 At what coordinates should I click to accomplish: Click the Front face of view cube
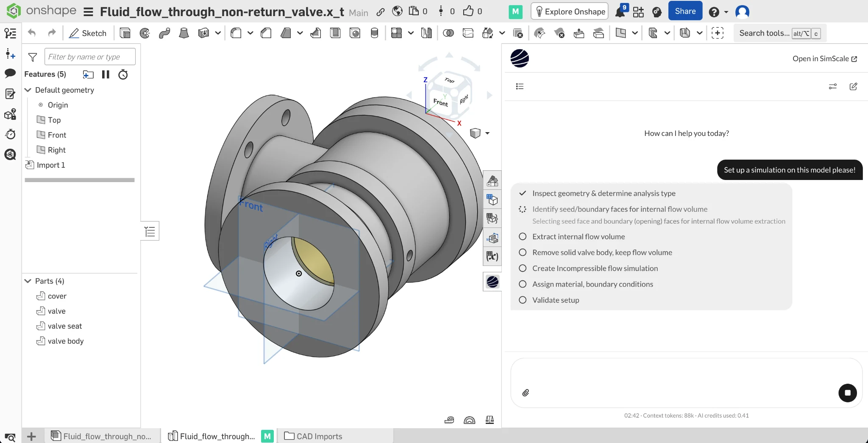point(441,102)
